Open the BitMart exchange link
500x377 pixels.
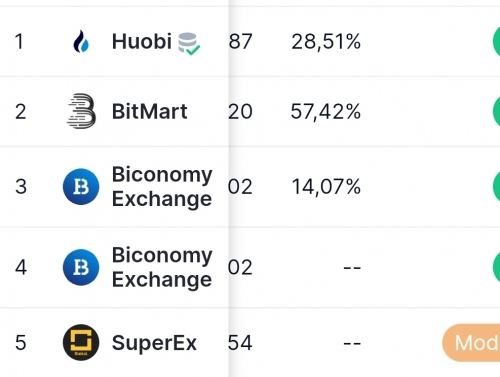149,111
